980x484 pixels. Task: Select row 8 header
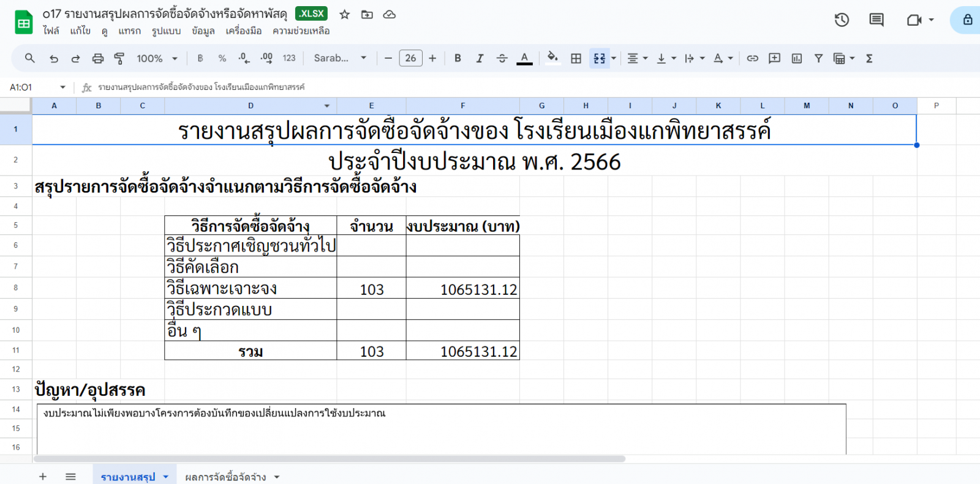pyautogui.click(x=15, y=288)
